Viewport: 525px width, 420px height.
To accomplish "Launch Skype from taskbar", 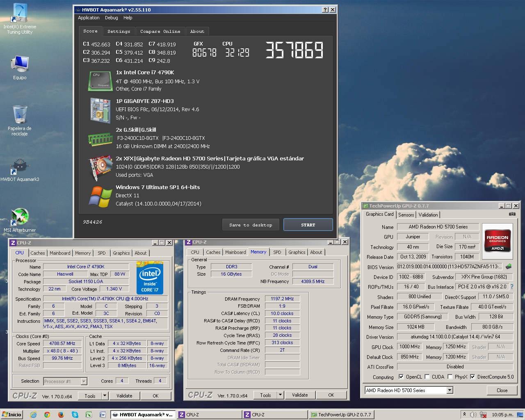I will coord(75,415).
